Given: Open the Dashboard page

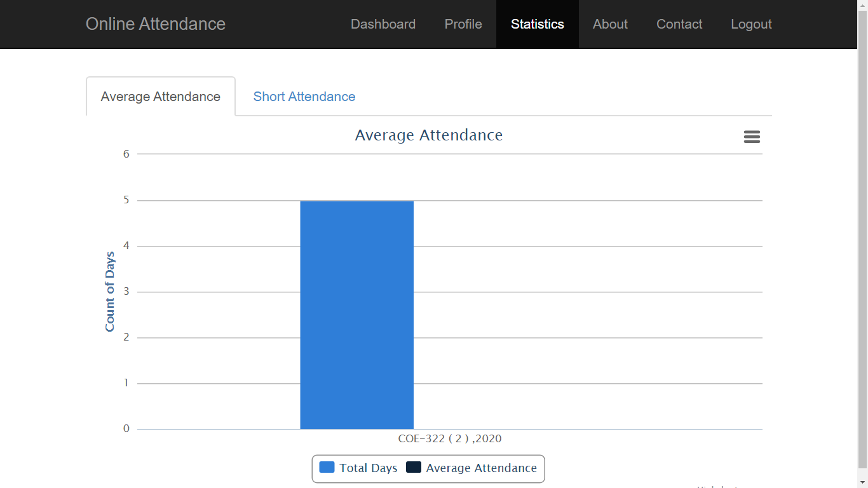Looking at the screenshot, I should point(383,24).
